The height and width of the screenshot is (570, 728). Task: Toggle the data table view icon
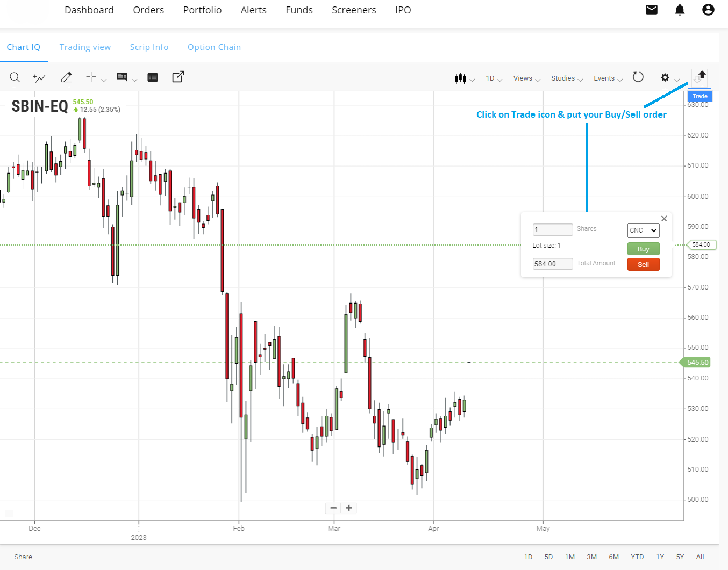point(153,77)
